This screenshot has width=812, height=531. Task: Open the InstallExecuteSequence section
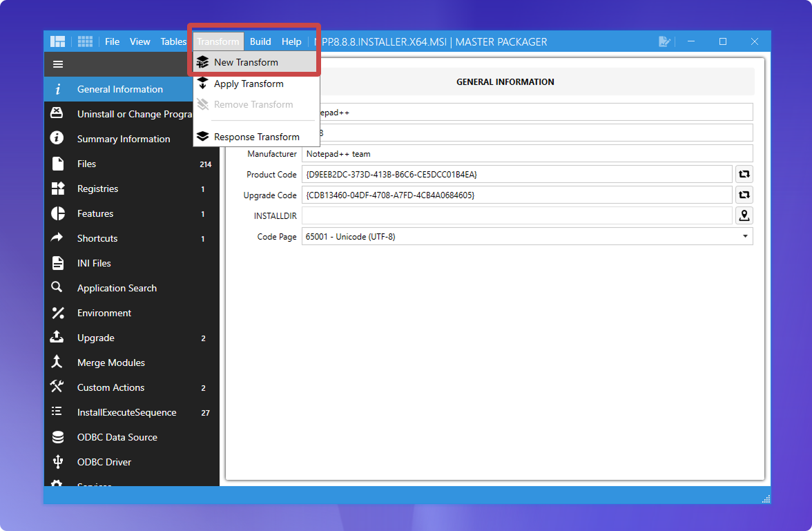126,412
